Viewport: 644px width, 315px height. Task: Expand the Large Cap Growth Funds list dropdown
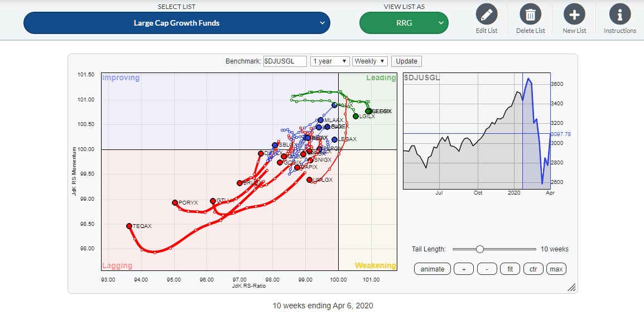tap(176, 23)
